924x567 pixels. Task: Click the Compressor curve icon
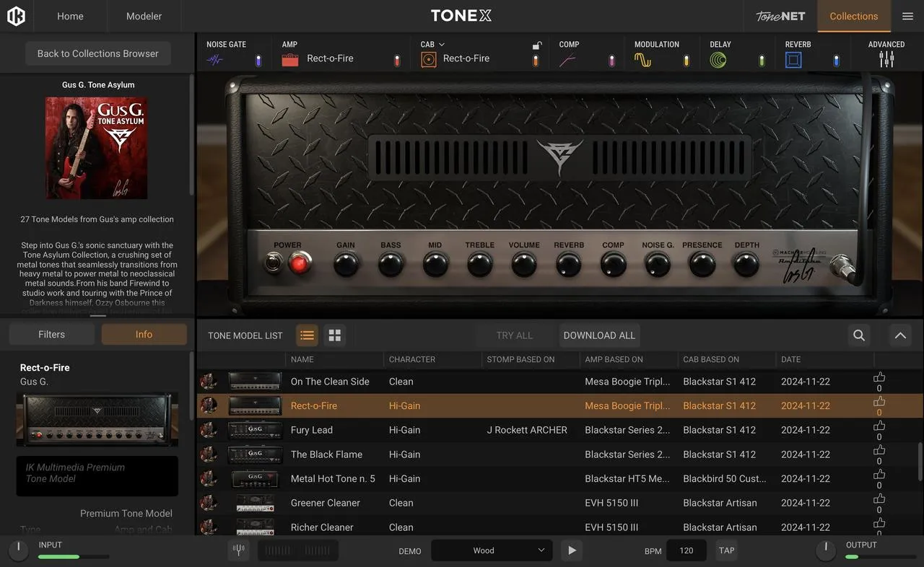tap(567, 60)
